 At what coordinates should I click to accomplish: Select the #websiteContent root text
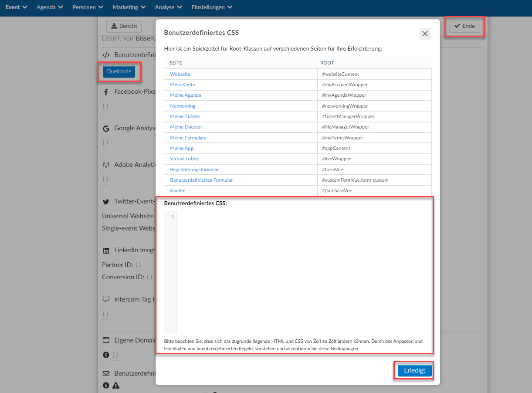pos(340,74)
